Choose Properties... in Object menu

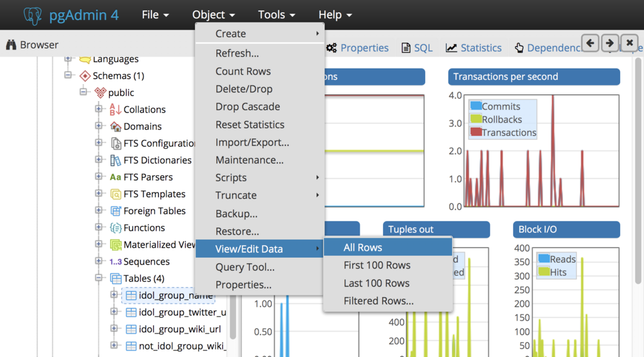[260, 285]
